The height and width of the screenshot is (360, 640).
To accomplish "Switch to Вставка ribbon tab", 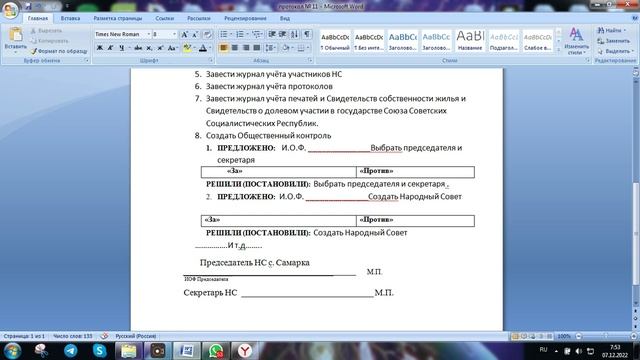I will click(x=70, y=18).
